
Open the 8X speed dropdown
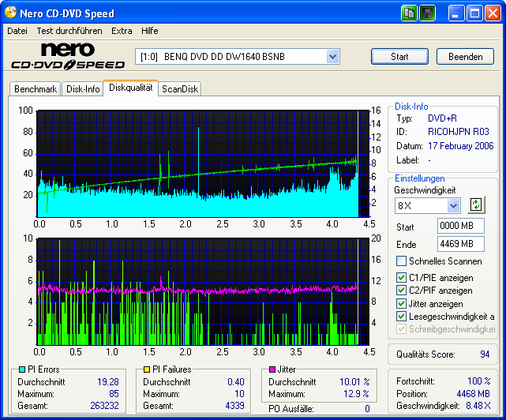tap(453, 205)
